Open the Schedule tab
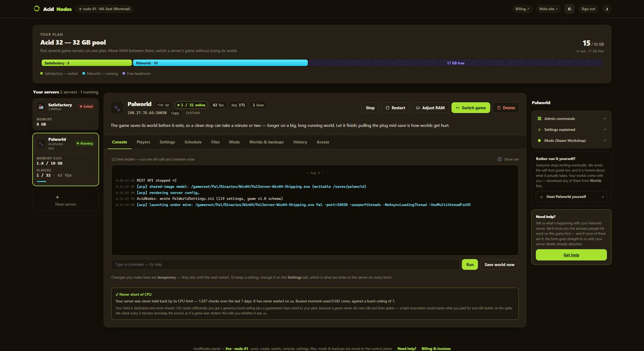 point(193,142)
